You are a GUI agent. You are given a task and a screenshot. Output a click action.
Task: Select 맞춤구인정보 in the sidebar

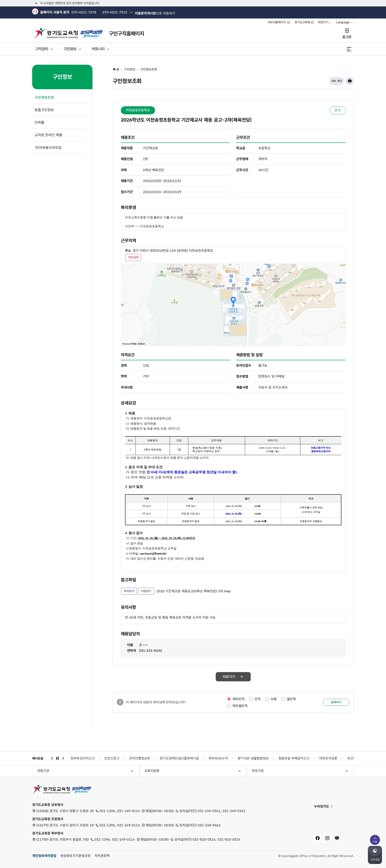44,110
